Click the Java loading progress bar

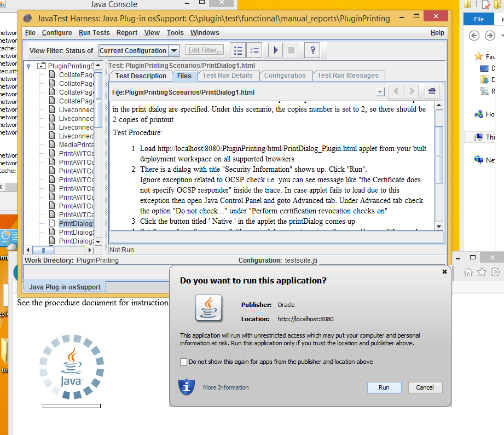(72, 406)
